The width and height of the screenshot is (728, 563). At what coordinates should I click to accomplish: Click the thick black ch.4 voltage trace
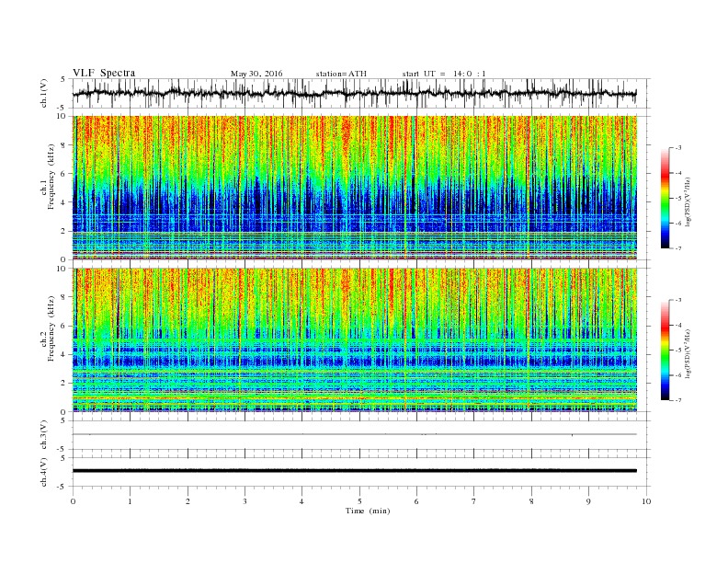click(x=355, y=471)
